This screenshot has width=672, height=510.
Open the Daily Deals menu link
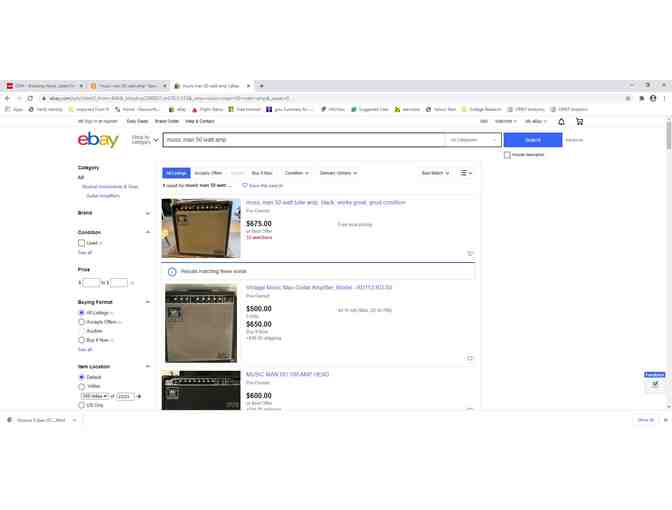137,121
